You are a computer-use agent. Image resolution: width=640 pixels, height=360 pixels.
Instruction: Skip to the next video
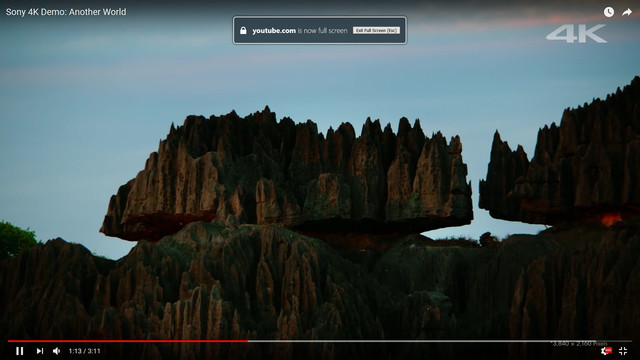[x=40, y=351]
